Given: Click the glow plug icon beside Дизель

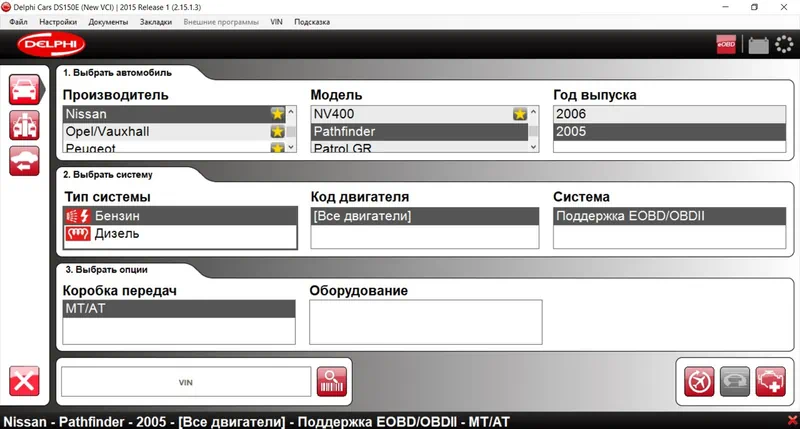Looking at the screenshot, I should click(78, 234).
